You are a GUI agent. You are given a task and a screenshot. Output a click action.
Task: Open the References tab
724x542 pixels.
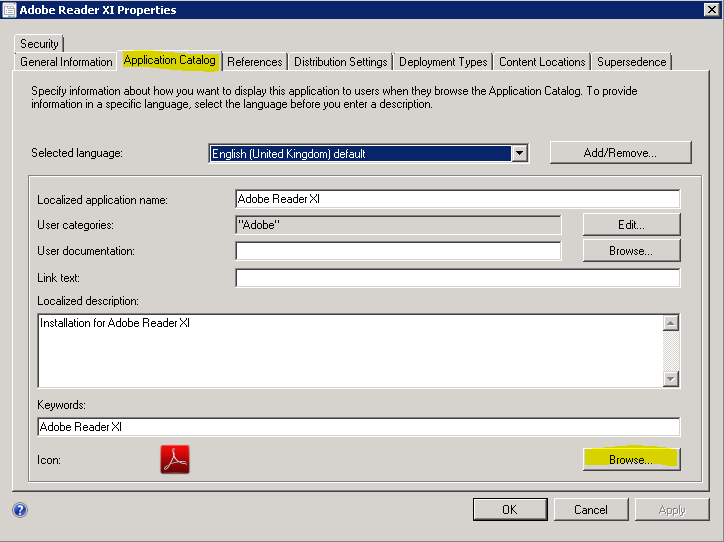tap(254, 62)
